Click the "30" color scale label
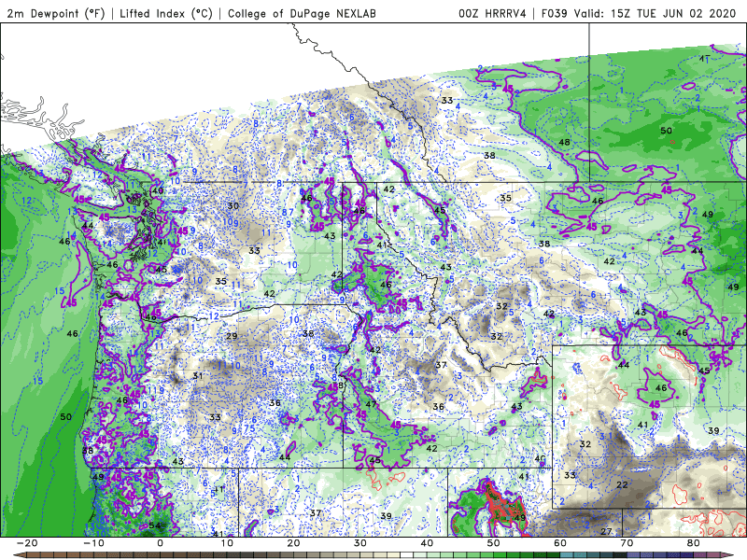Viewport: 747px width, 560px height. [x=360, y=543]
